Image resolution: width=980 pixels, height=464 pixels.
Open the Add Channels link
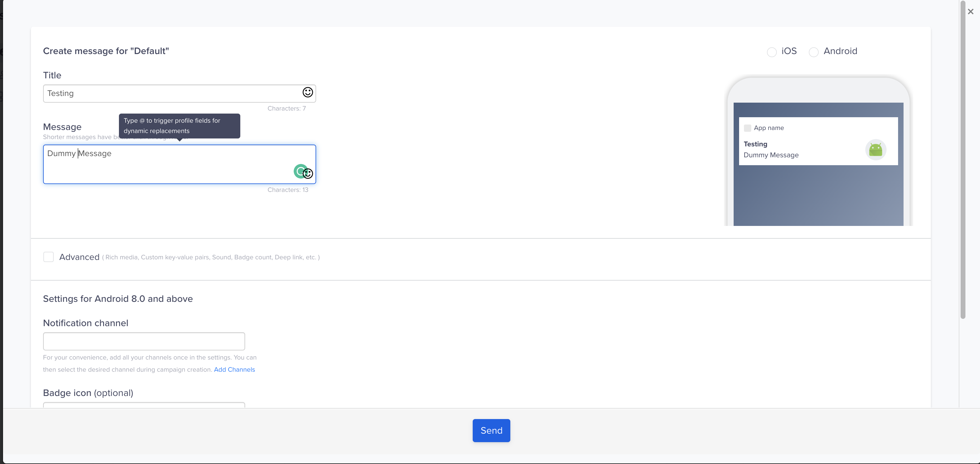point(234,369)
